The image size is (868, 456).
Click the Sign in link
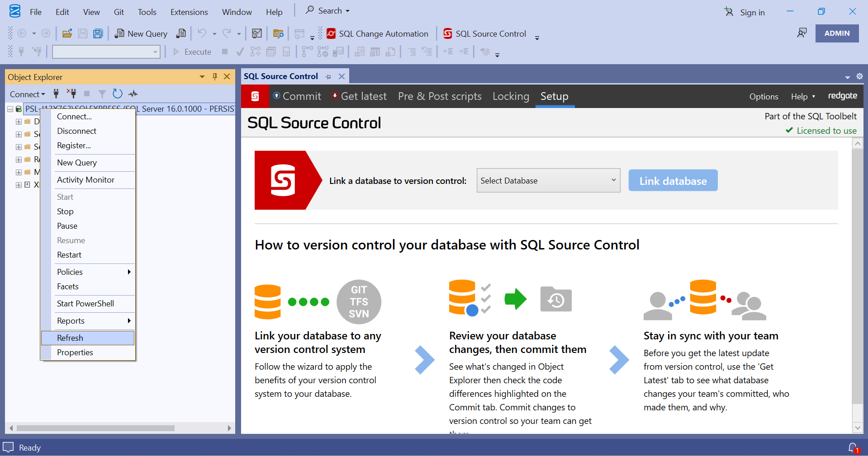point(752,12)
